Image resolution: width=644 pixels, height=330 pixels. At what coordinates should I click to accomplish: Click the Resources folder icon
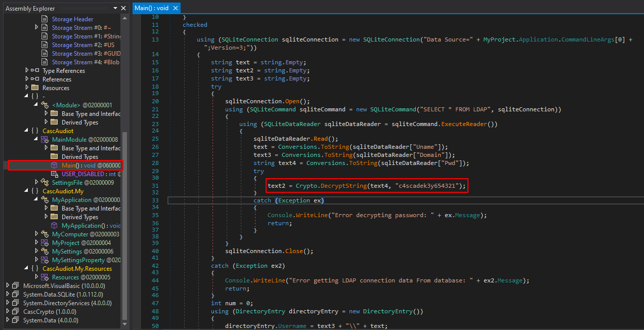(35, 88)
